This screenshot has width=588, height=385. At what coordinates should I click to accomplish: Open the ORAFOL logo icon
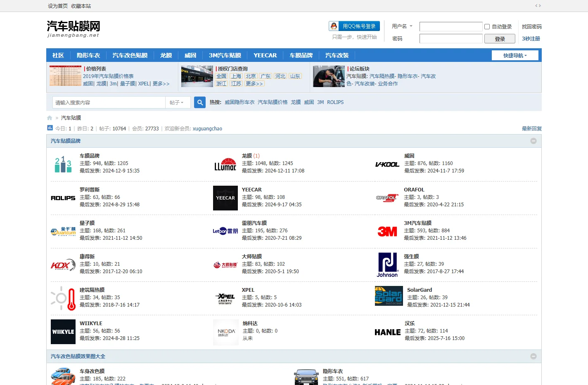click(387, 198)
